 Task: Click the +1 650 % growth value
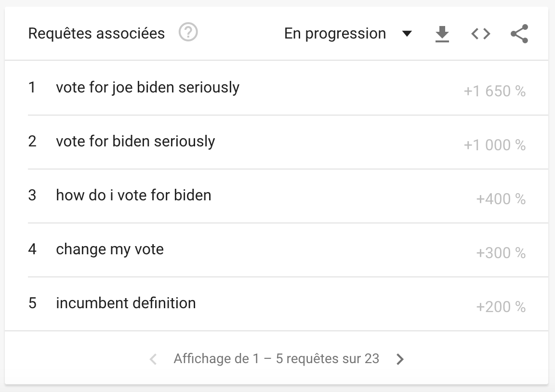pyautogui.click(x=494, y=91)
